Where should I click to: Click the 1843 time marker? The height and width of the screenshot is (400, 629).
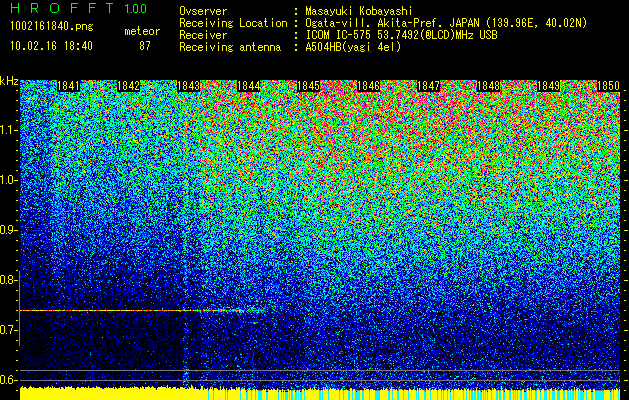(x=189, y=86)
